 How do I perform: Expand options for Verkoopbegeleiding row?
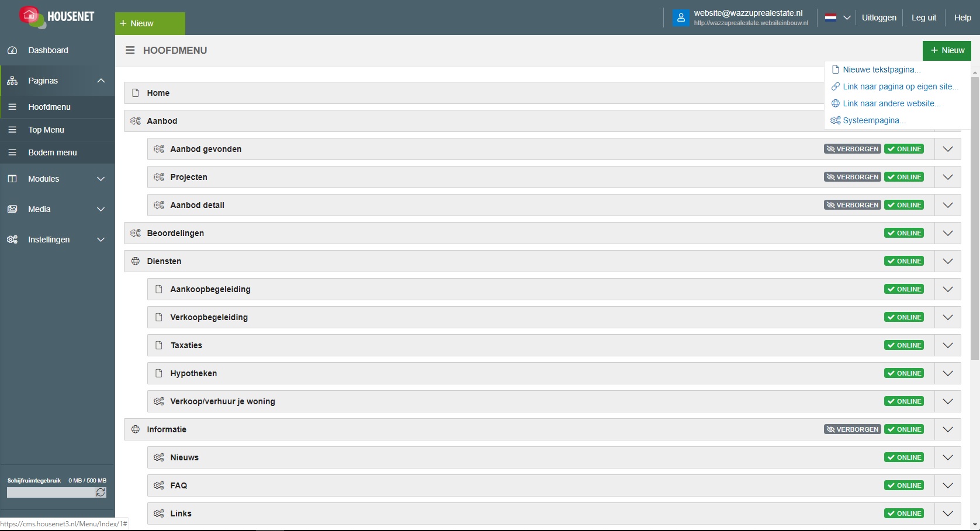pyautogui.click(x=948, y=317)
